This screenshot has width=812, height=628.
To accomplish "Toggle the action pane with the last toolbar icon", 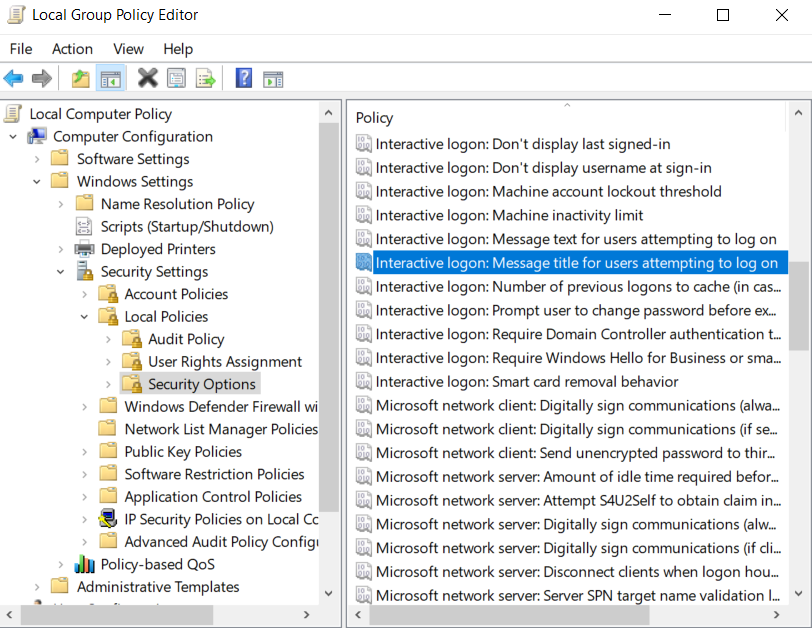I will (273, 78).
